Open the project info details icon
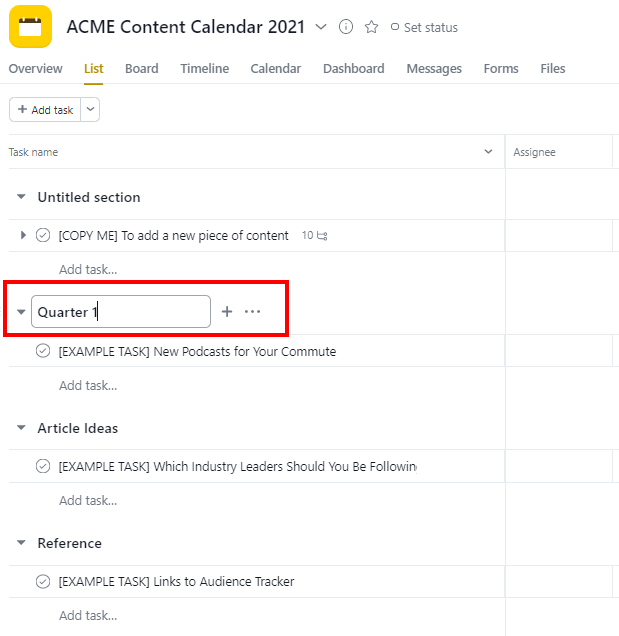 (x=346, y=27)
